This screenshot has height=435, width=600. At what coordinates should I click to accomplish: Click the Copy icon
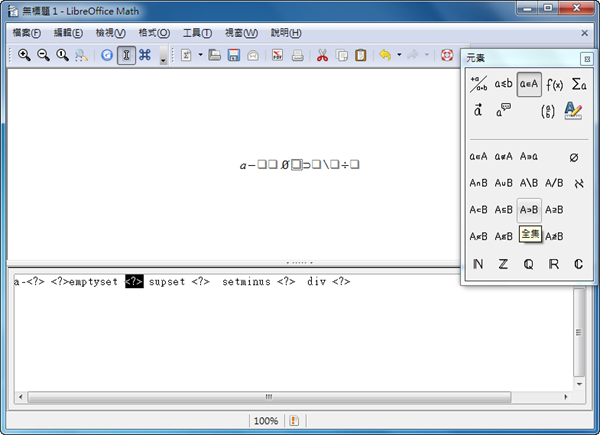(341, 55)
